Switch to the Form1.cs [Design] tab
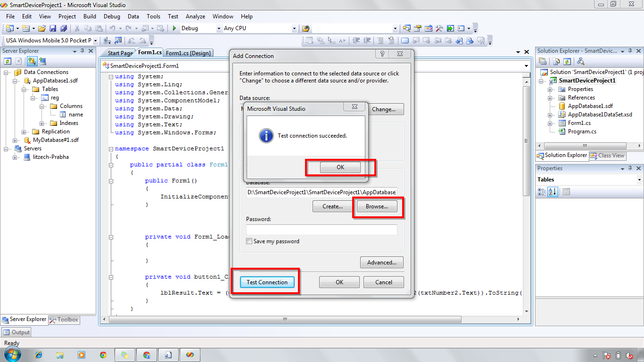644x362 pixels. pyautogui.click(x=188, y=53)
